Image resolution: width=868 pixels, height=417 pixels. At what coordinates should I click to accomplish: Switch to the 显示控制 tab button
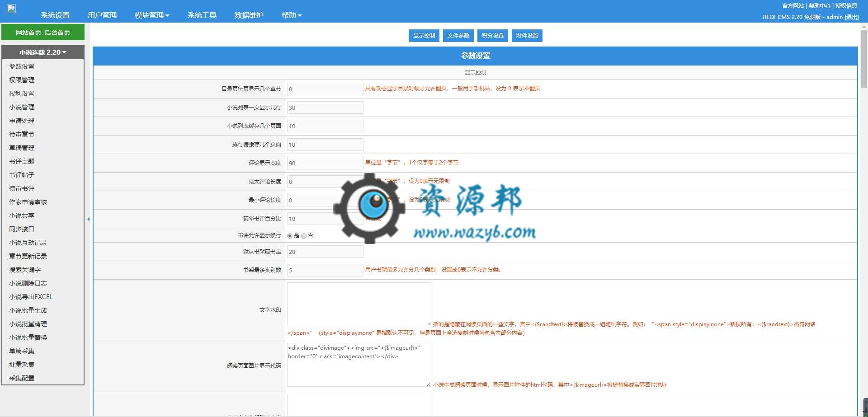424,36
